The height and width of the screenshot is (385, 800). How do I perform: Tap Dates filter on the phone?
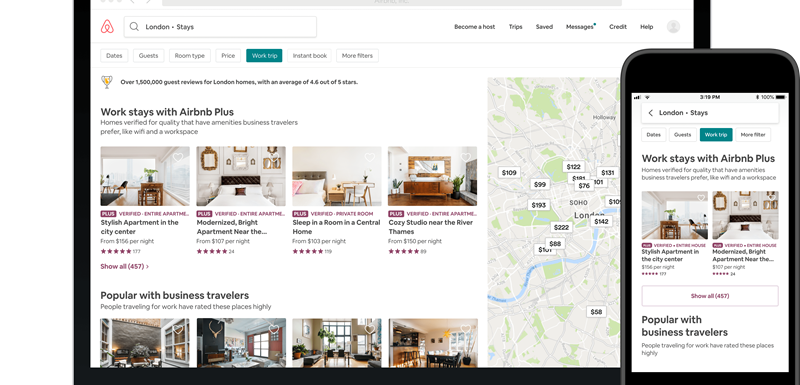pos(654,135)
